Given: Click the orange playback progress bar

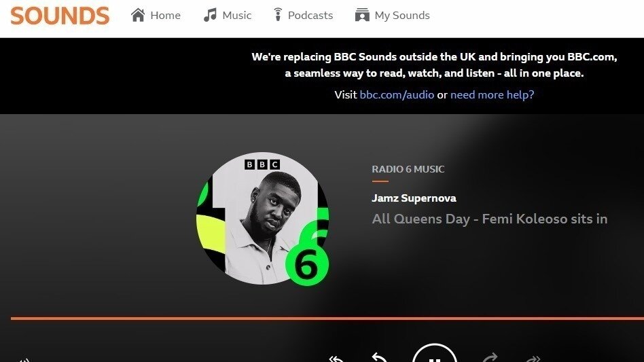Looking at the screenshot, I should tap(327, 318).
